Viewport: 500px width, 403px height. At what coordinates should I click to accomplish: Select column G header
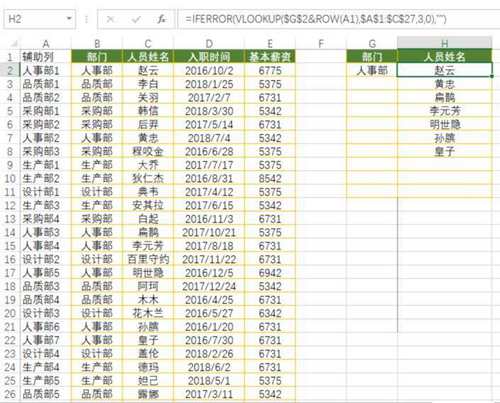(x=372, y=44)
